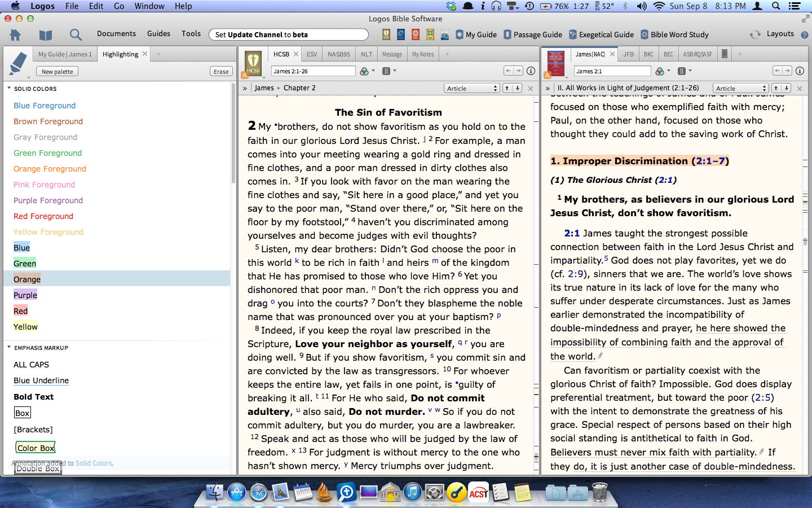This screenshot has height=508, width=812.
Task: Open Article navigation dropdown in NAC panel
Action: pyautogui.click(x=740, y=88)
